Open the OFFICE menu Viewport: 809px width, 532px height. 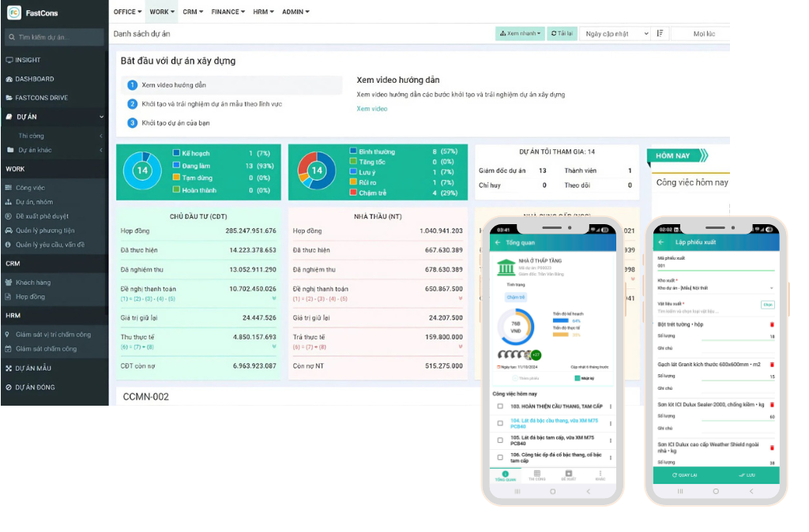pos(126,11)
